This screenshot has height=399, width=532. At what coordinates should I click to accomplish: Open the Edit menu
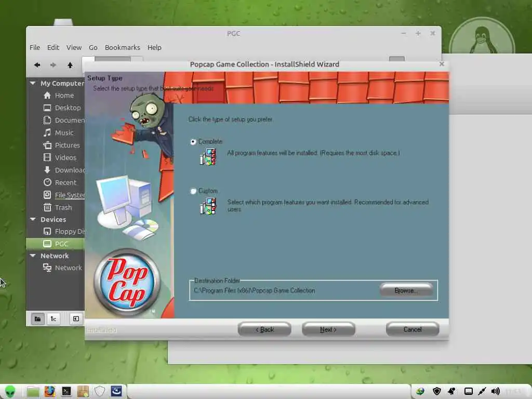53,47
